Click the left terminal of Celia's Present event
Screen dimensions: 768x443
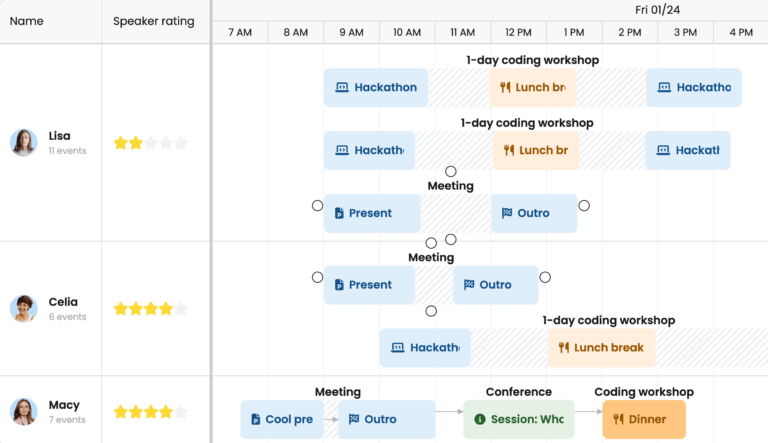point(317,277)
